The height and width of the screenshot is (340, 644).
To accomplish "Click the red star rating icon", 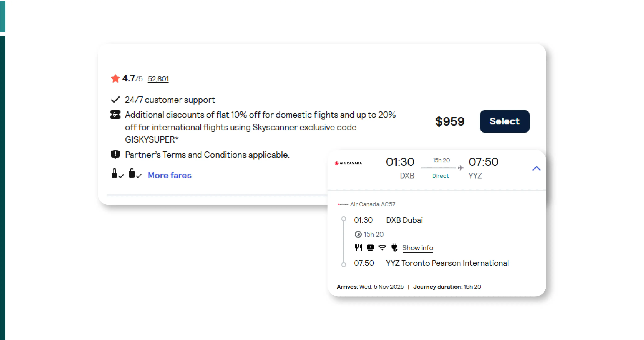I will [x=115, y=79].
